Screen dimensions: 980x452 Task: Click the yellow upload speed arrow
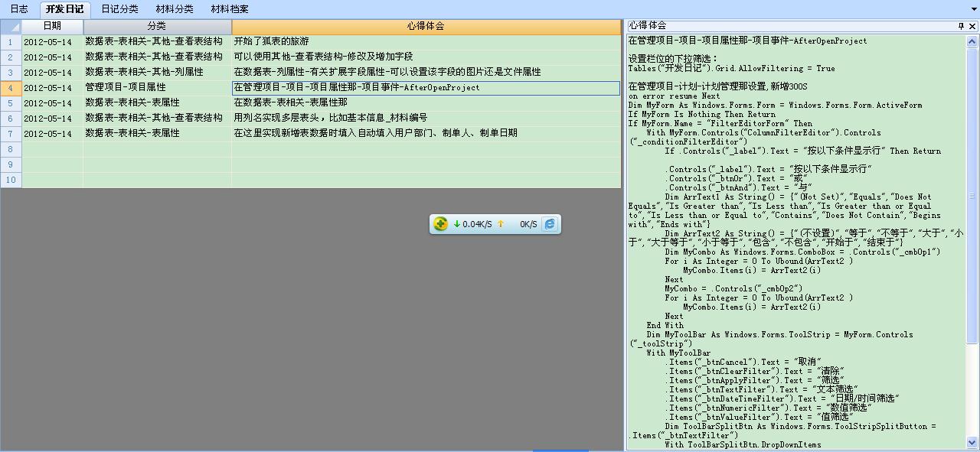501,224
